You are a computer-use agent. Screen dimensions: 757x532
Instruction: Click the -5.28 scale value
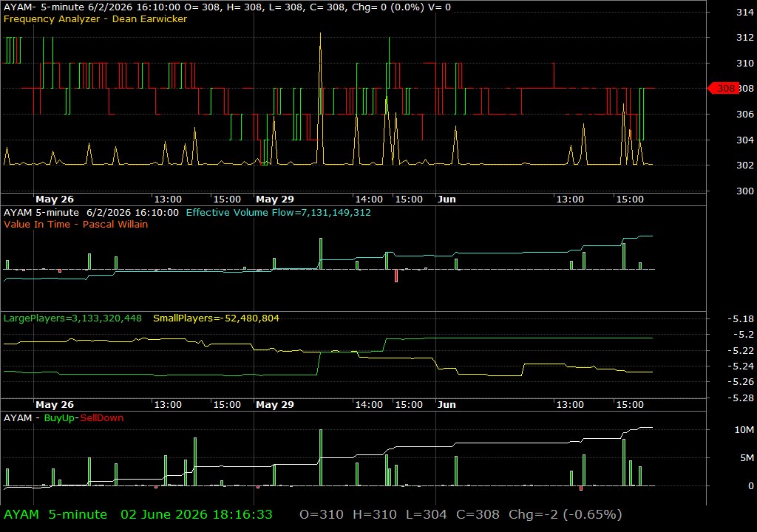pyautogui.click(x=740, y=398)
